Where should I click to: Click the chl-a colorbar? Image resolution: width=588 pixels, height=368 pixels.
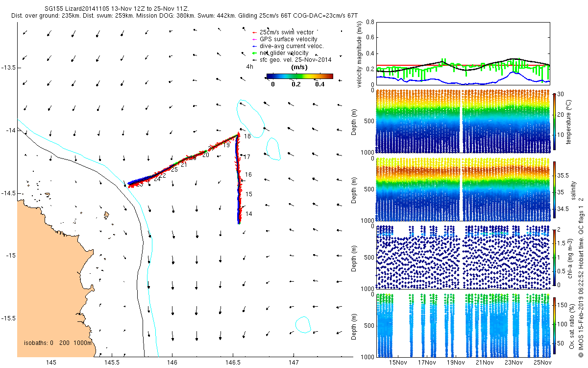click(554, 257)
